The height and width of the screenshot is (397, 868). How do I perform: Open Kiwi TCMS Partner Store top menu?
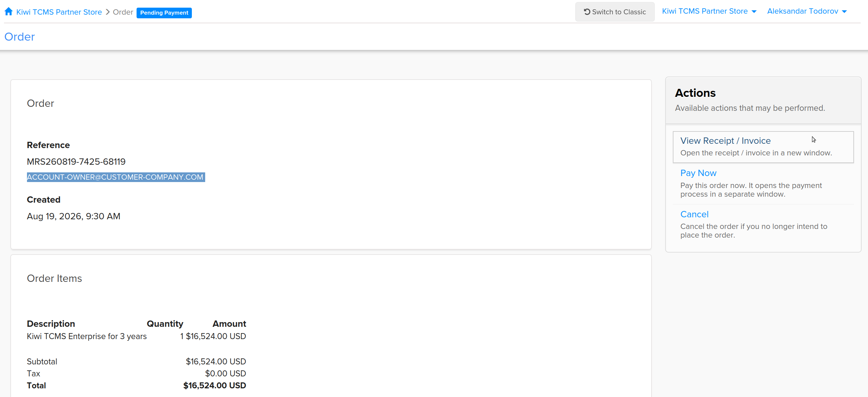click(709, 11)
